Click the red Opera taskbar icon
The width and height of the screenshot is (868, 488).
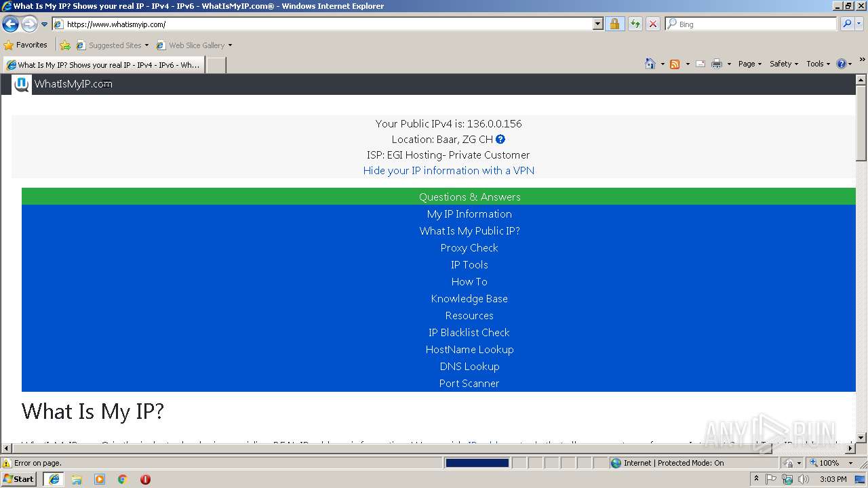pyautogui.click(x=145, y=479)
